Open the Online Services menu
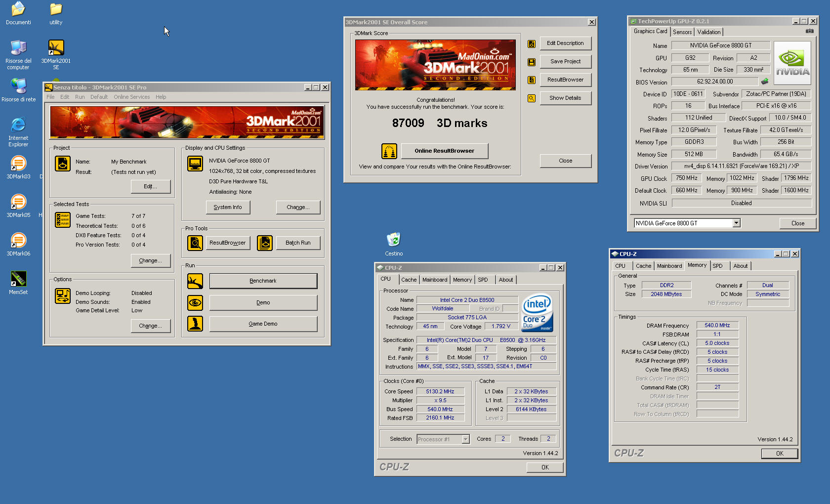The image size is (830, 504). click(132, 97)
